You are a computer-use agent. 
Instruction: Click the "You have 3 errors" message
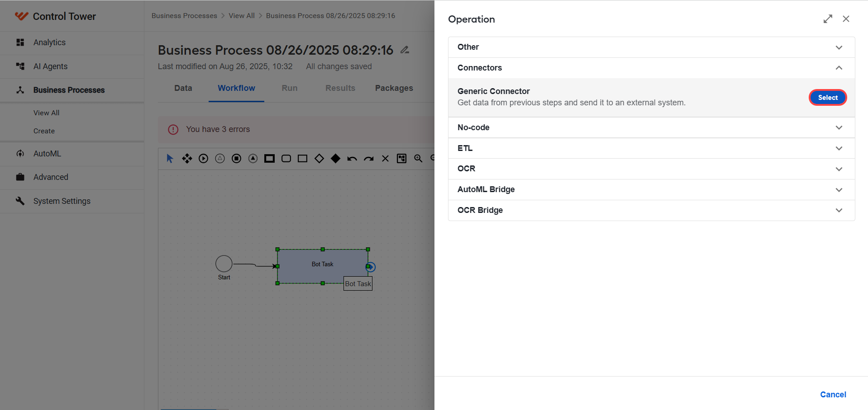click(218, 129)
